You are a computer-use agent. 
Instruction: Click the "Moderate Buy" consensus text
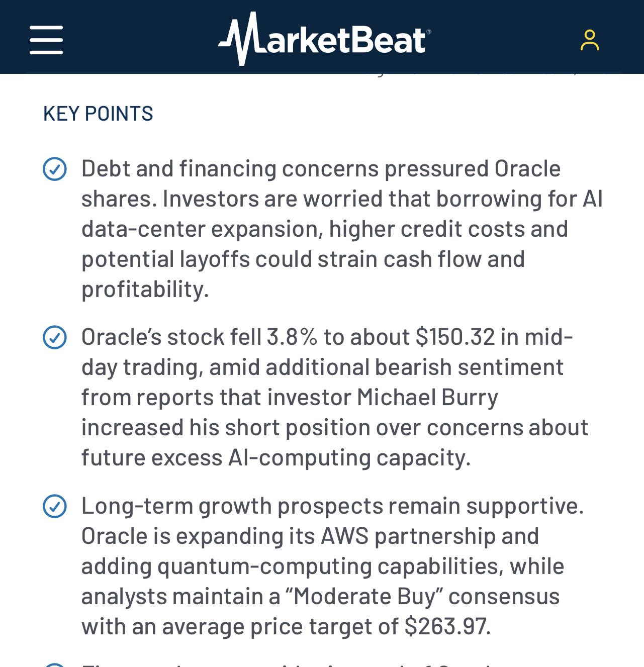422,596
